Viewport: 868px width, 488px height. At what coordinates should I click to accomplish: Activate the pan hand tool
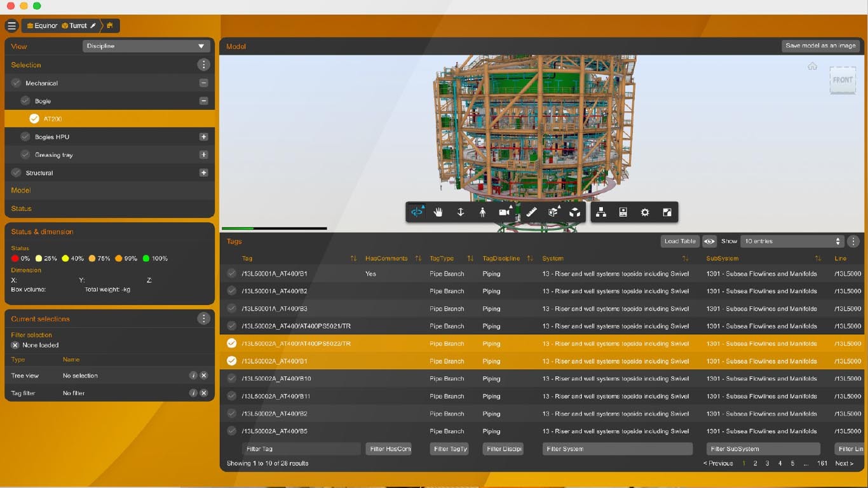[438, 212]
